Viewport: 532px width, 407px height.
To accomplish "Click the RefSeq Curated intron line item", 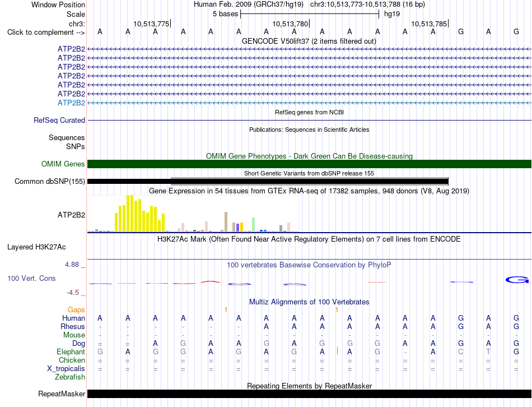I will (x=309, y=121).
